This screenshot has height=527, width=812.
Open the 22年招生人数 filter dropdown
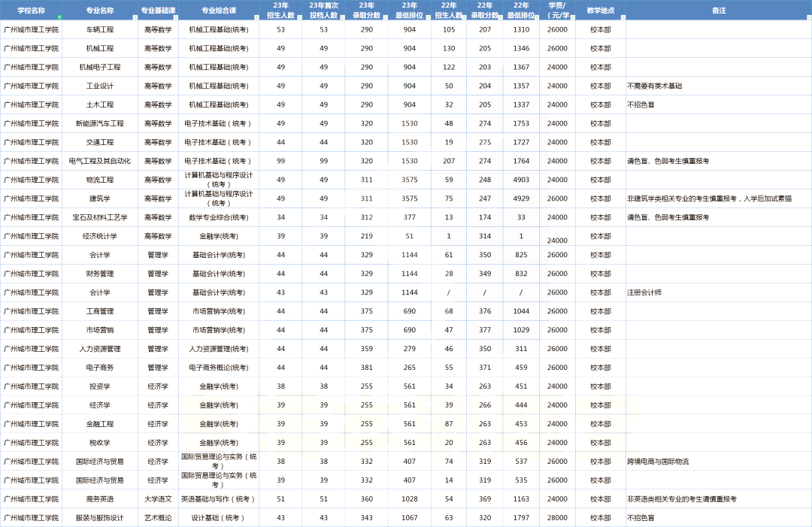tap(464, 17)
